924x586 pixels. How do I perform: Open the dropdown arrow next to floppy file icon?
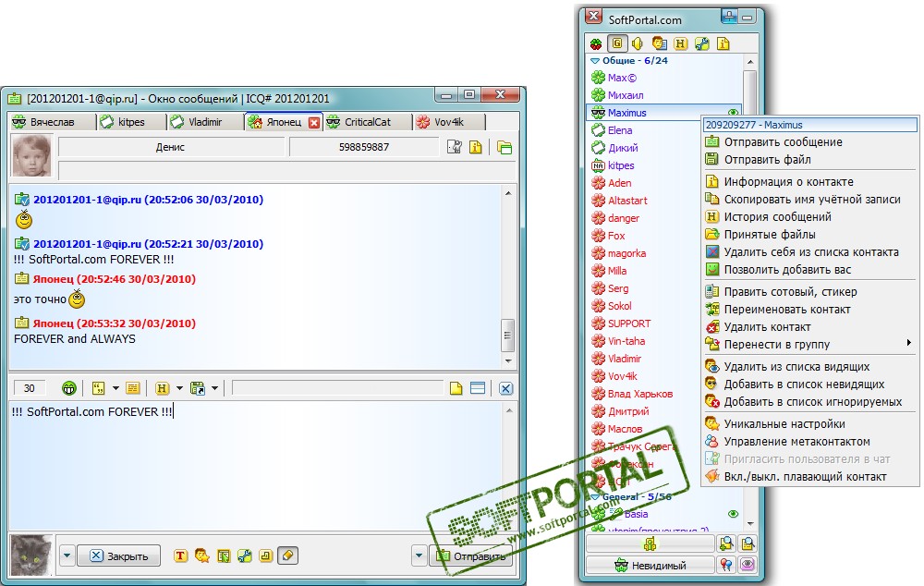pyautogui.click(x=215, y=388)
